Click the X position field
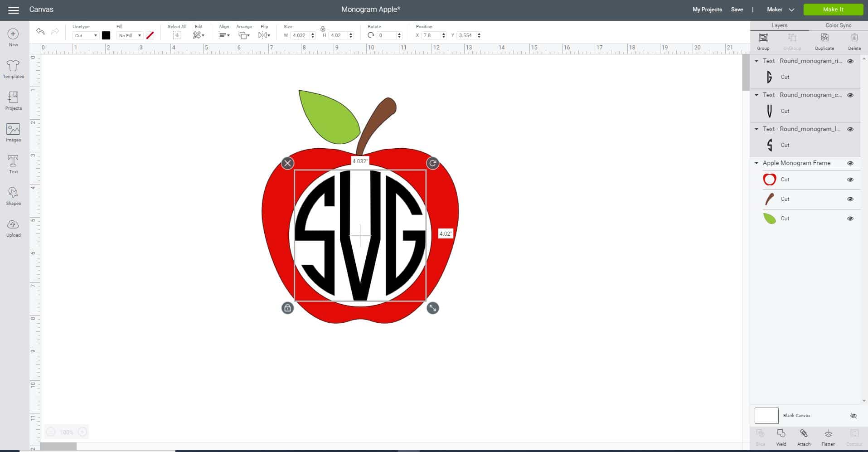 tap(432, 35)
